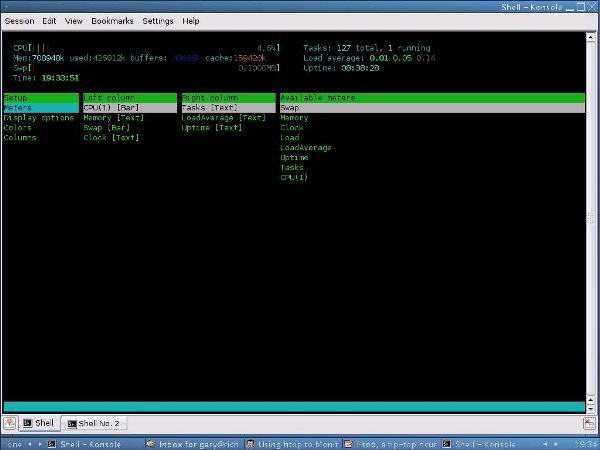600x450 pixels.
Task: Select LoadAverage [Text] in Right column
Action: tap(224, 118)
